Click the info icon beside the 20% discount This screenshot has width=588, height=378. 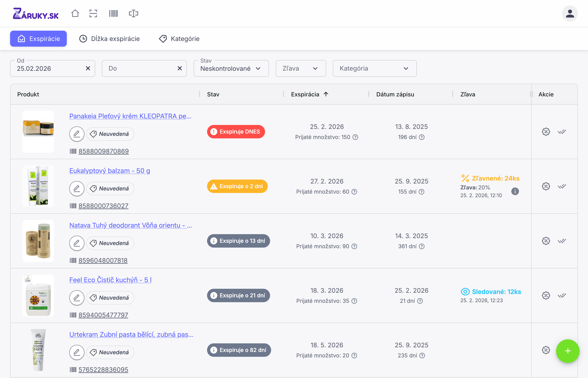point(515,191)
